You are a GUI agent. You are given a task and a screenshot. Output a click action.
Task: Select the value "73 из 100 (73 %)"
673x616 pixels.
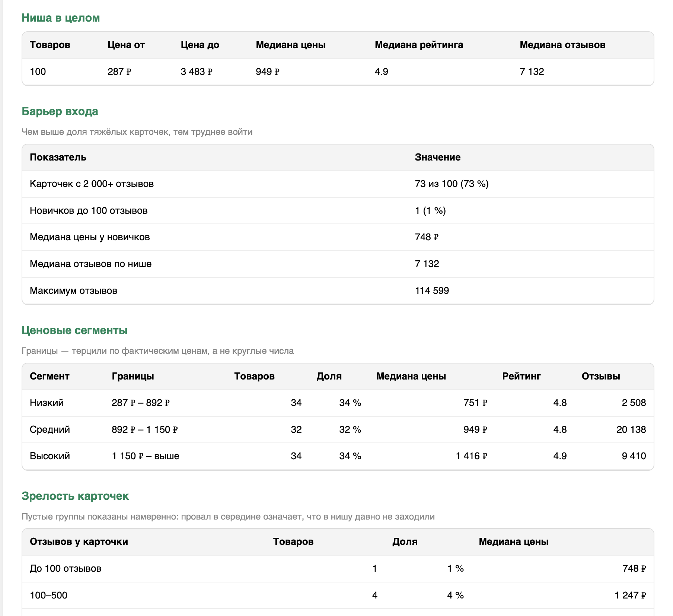pyautogui.click(x=452, y=184)
